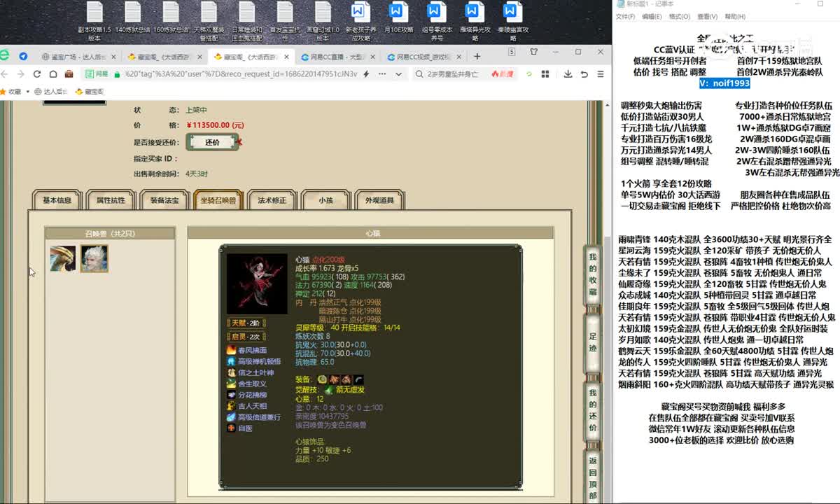Open Notepad 格式(O) menu

click(679, 17)
